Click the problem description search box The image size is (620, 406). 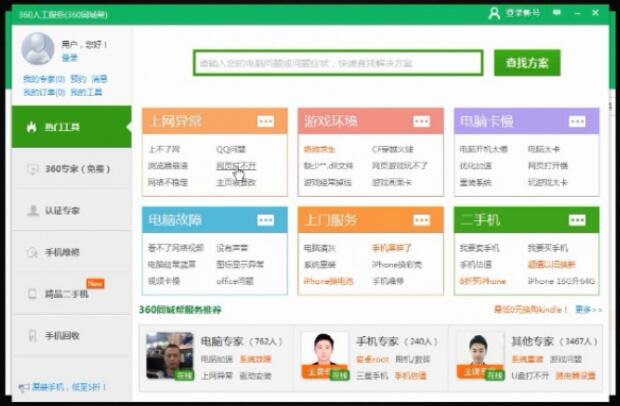[x=338, y=63]
